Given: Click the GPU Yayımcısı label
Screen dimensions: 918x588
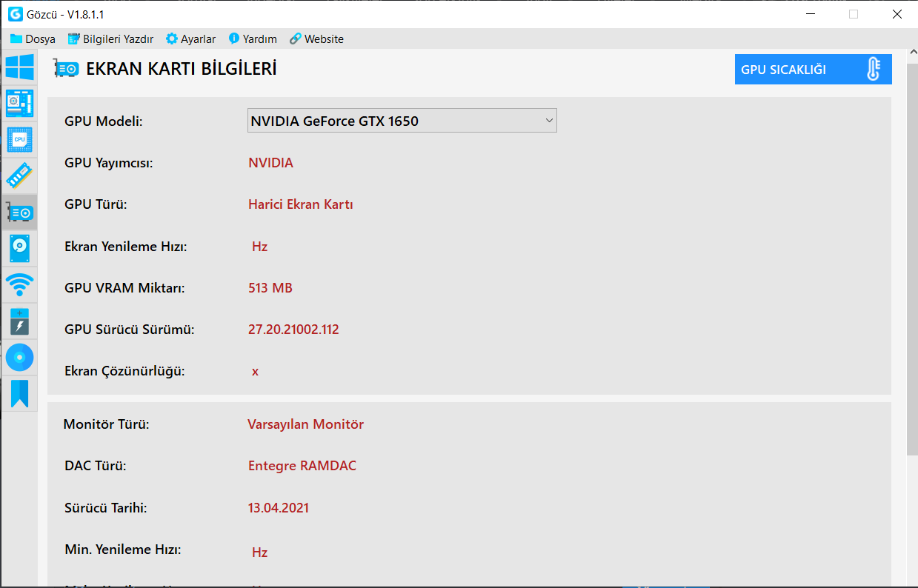Looking at the screenshot, I should click(109, 163).
